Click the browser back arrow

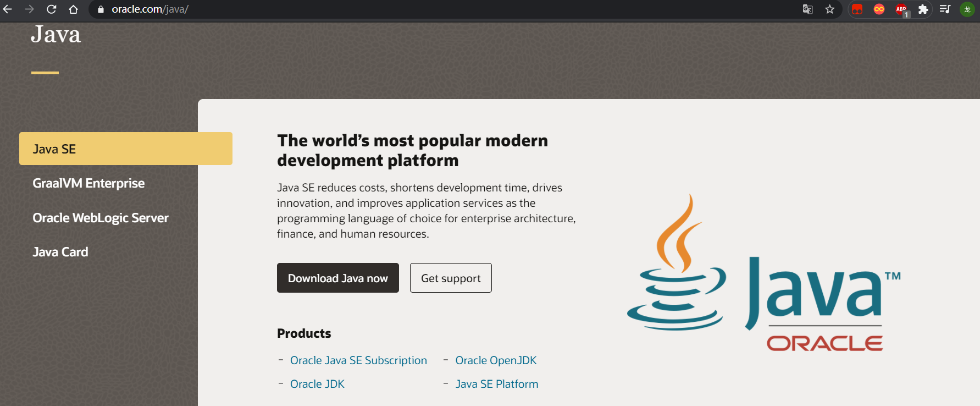[x=8, y=9]
